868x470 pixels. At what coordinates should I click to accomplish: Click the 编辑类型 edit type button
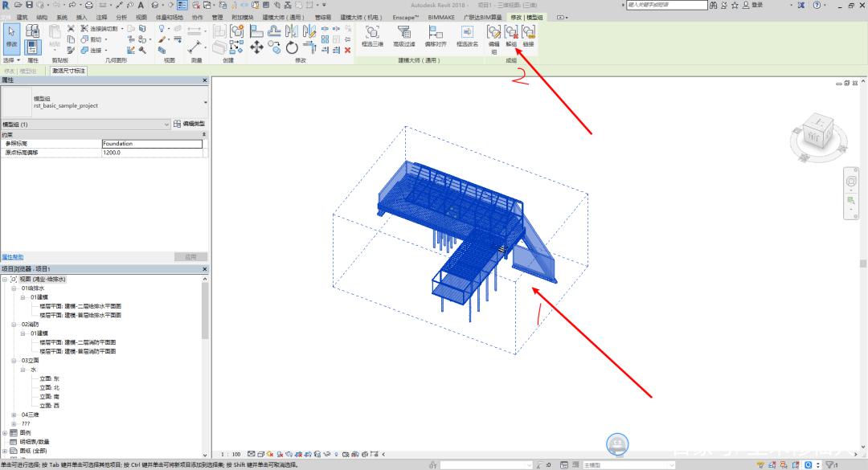point(190,125)
